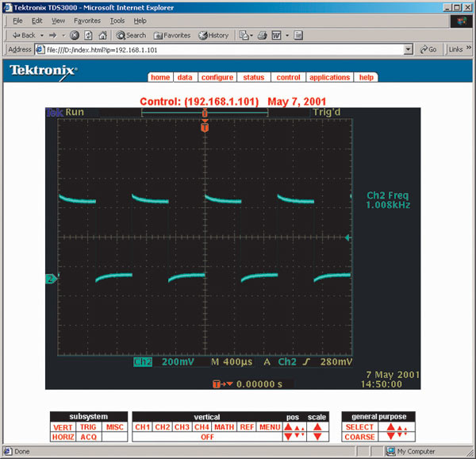Open the Forward button dropdown arrow
The width and height of the screenshot is (476, 459).
(x=63, y=36)
